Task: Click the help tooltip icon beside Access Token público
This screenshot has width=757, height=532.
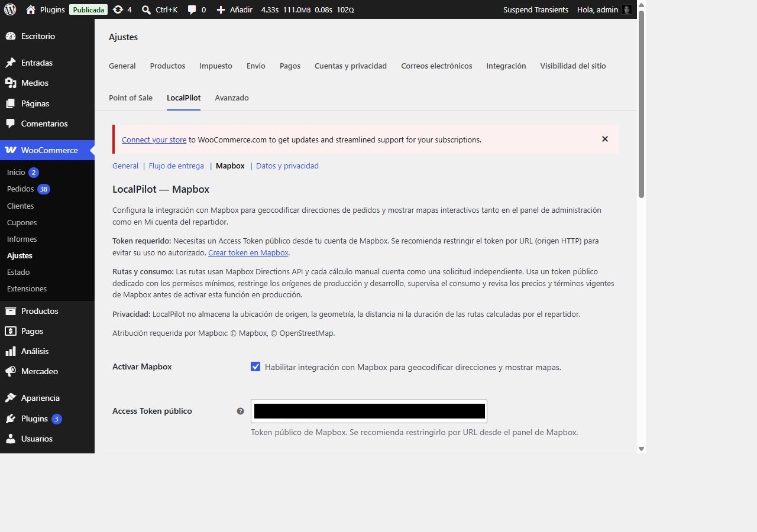Action: pos(240,411)
